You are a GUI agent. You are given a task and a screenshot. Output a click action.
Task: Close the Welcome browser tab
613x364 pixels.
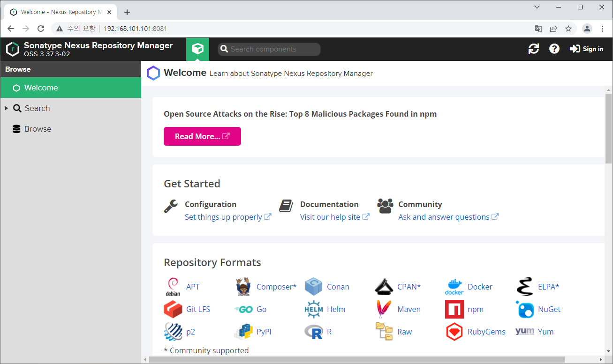110,12
